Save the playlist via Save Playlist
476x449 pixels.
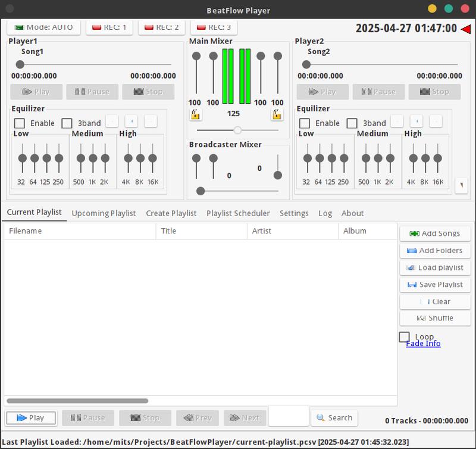[x=435, y=285]
